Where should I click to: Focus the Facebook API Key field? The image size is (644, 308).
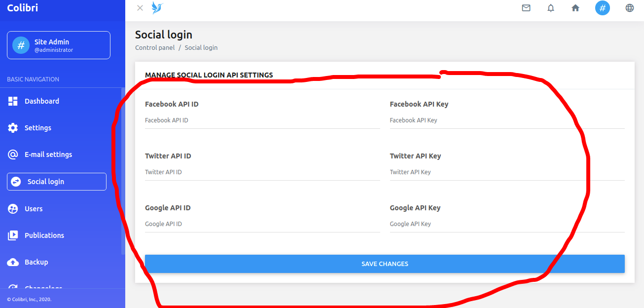pos(507,120)
